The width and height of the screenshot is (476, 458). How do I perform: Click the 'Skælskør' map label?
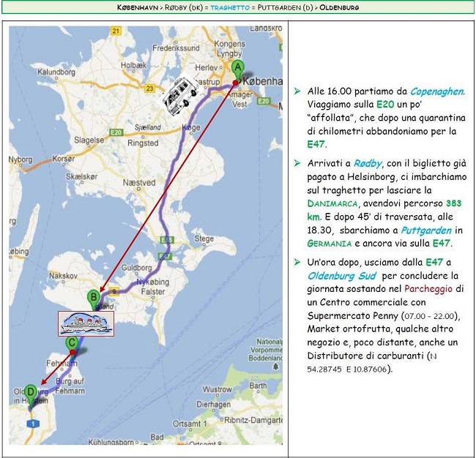[x=82, y=176]
